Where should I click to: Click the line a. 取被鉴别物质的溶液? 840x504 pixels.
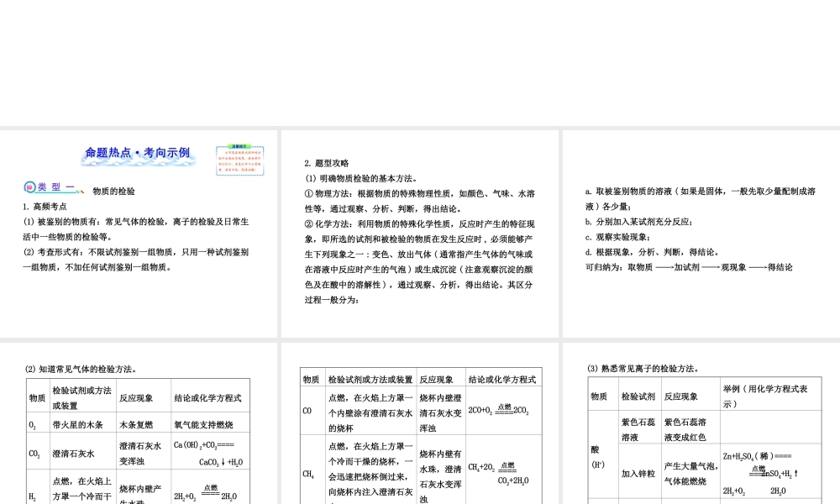coord(701,199)
